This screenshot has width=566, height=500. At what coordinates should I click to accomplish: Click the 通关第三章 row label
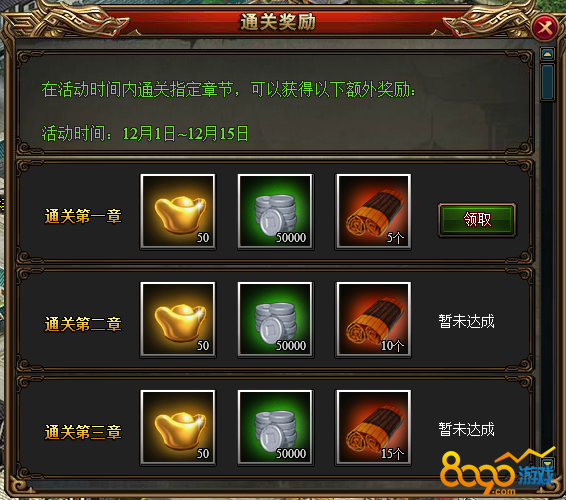click(x=83, y=432)
